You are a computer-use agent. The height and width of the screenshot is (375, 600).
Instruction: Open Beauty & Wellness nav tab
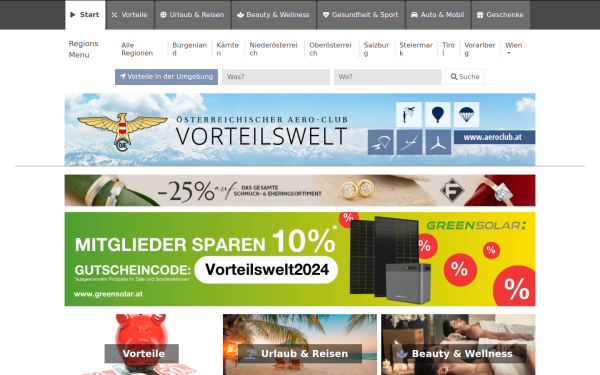pyautogui.click(x=274, y=15)
